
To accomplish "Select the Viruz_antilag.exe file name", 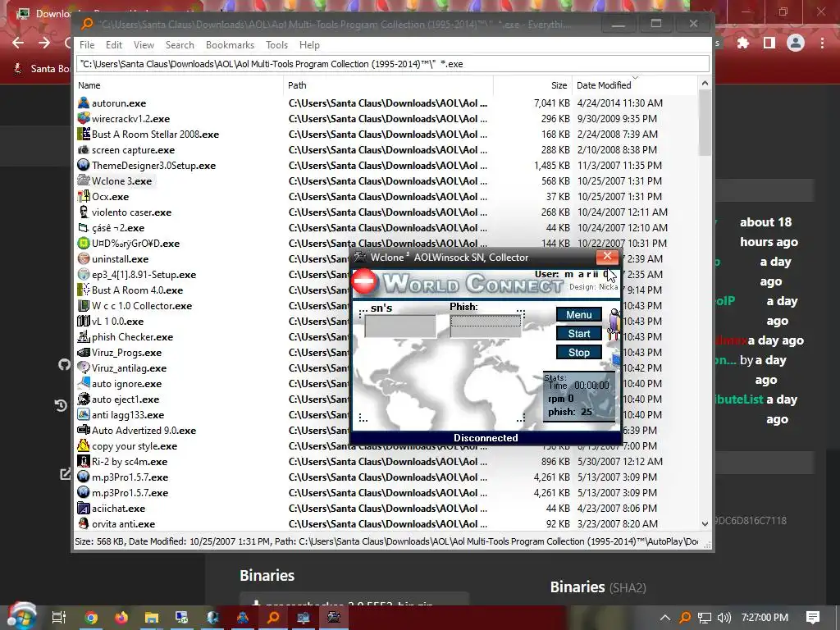I will [129, 368].
